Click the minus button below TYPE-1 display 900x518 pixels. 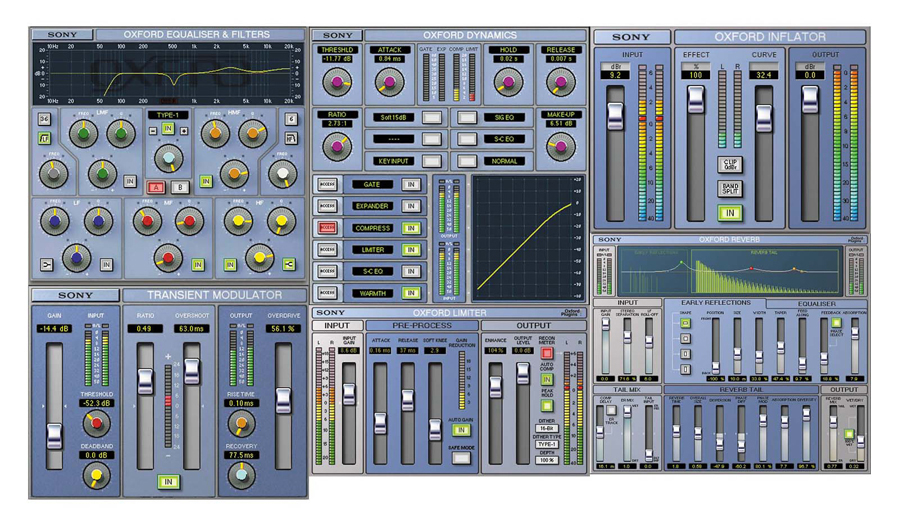tap(153, 131)
